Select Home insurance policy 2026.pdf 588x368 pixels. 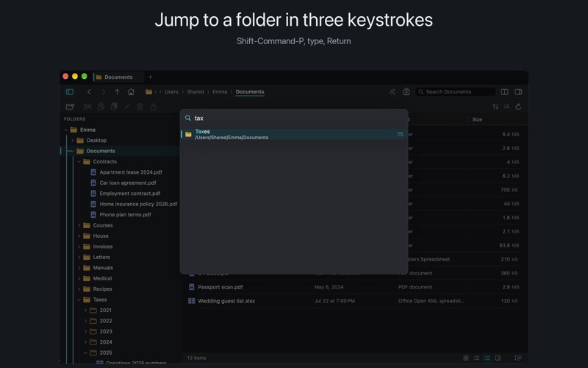[138, 204]
